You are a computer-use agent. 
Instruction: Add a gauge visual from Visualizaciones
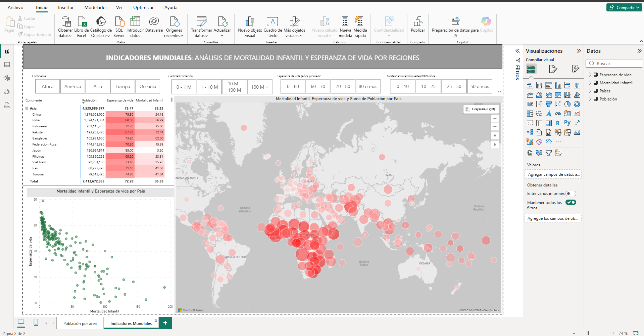point(558,114)
